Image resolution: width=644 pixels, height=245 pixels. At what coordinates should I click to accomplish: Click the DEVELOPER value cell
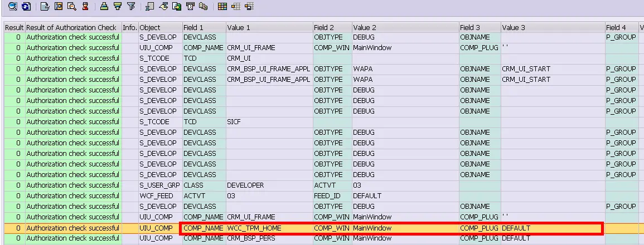269,185
